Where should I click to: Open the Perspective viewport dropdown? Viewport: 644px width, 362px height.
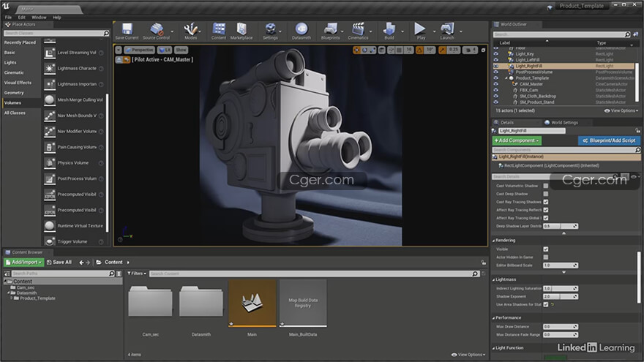[x=138, y=50]
